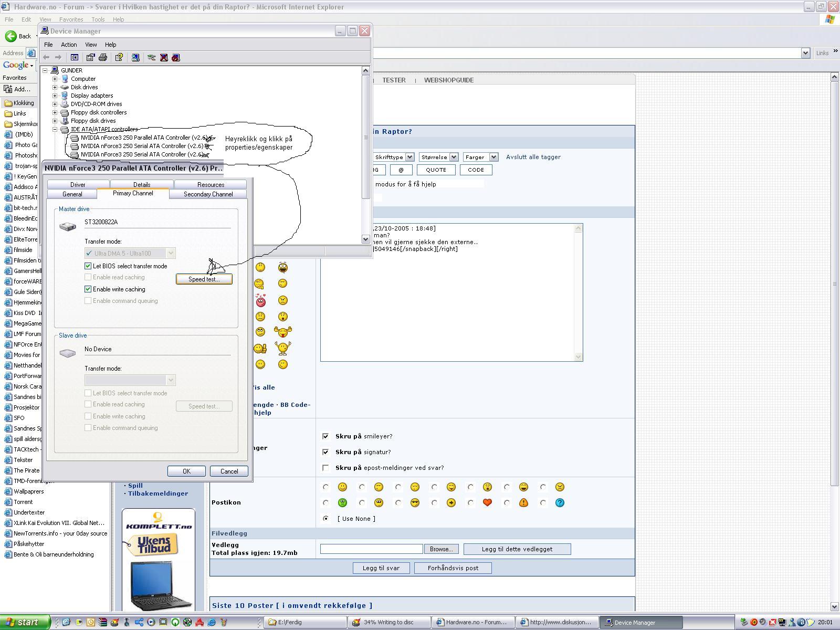Toggle Enable write caching for master drive
840x630 pixels.
click(x=88, y=289)
